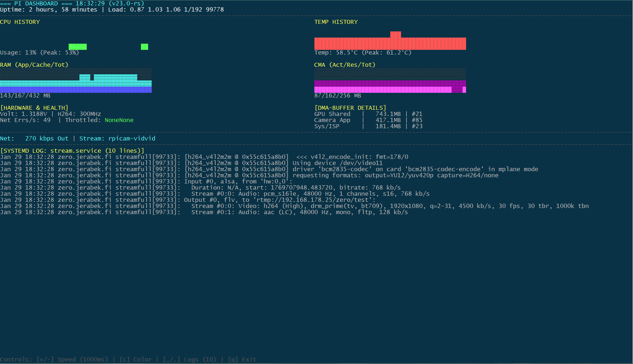Select the [DMA-BUFFER DETAILS] section header

pyautogui.click(x=350, y=108)
